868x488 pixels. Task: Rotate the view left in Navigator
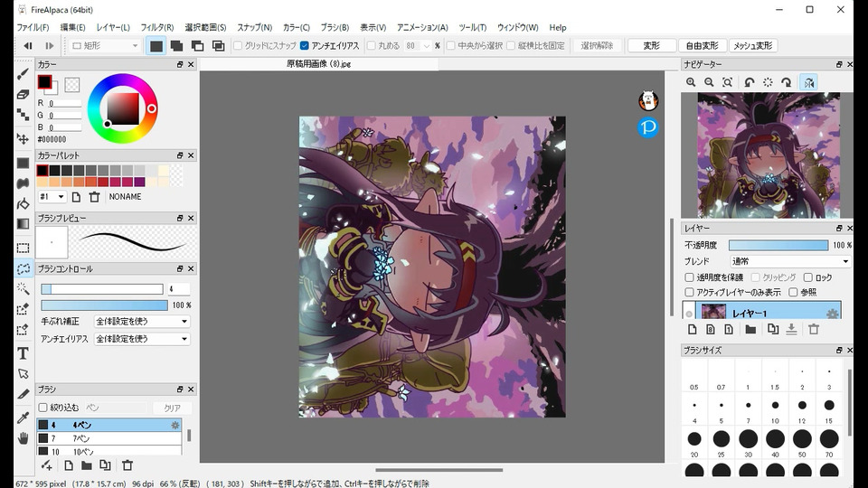tap(749, 82)
